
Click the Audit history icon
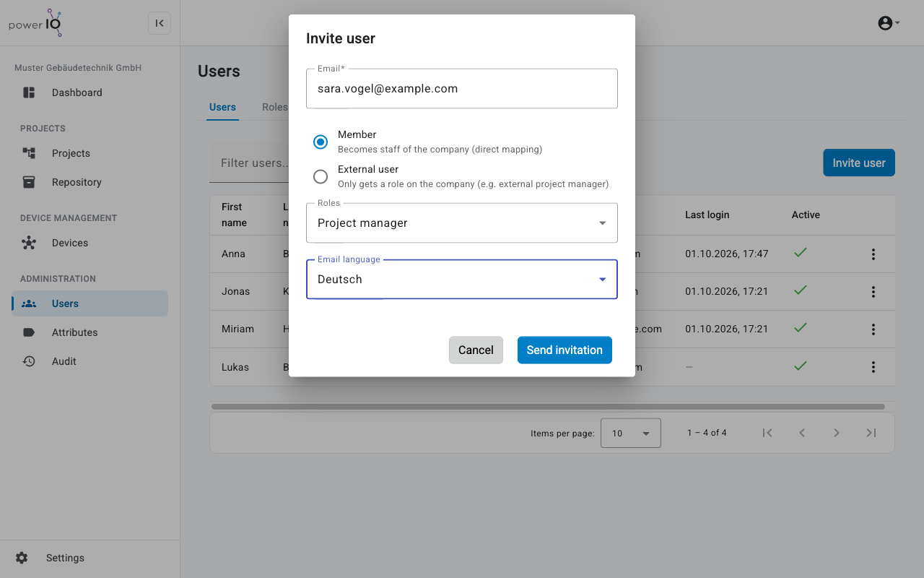[29, 361]
